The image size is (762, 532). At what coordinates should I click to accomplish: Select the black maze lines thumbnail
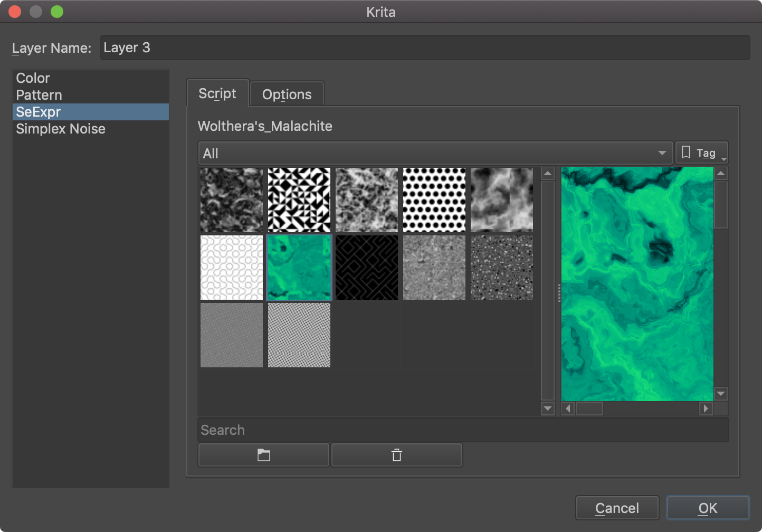(367, 268)
